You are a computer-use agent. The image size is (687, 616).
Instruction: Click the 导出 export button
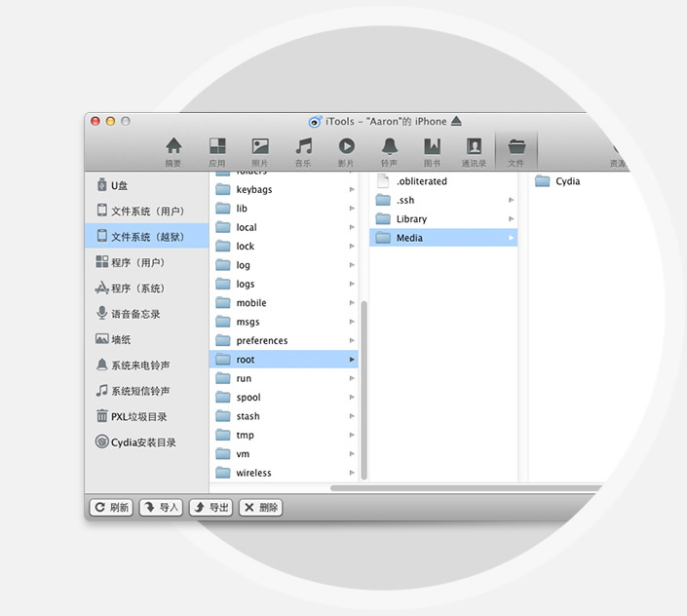(210, 508)
